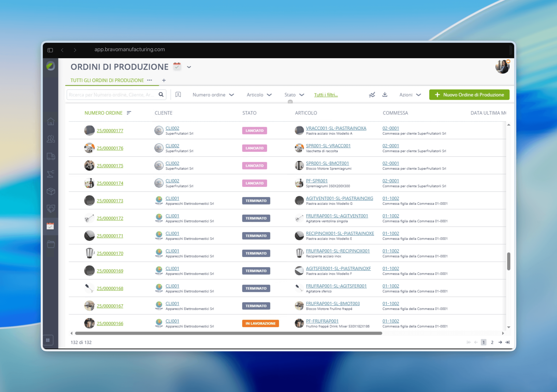Click the download export icon
The width and height of the screenshot is (557, 392).
385,94
